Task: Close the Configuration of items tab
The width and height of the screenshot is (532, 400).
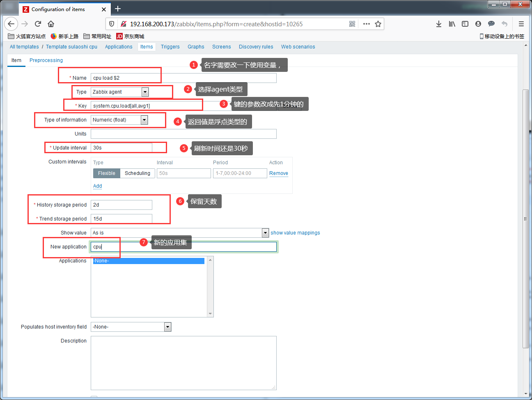Action: [104, 9]
